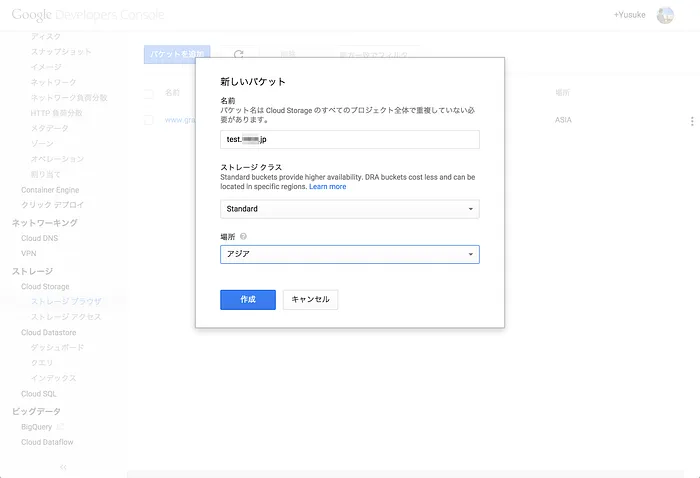700x478 pixels.
Task: Expand the ビッグデータ section heading
Action: [36, 411]
